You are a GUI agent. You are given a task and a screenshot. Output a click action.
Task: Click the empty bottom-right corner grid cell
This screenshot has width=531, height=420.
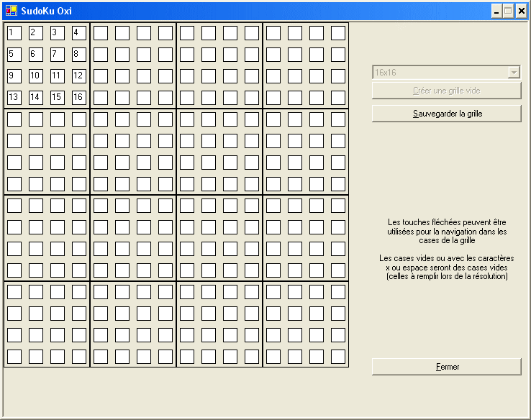(338, 356)
